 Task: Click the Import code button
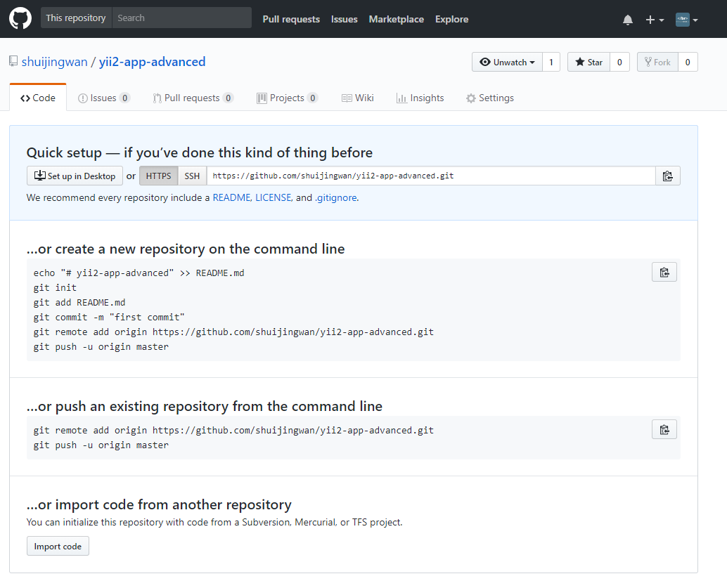tap(58, 547)
